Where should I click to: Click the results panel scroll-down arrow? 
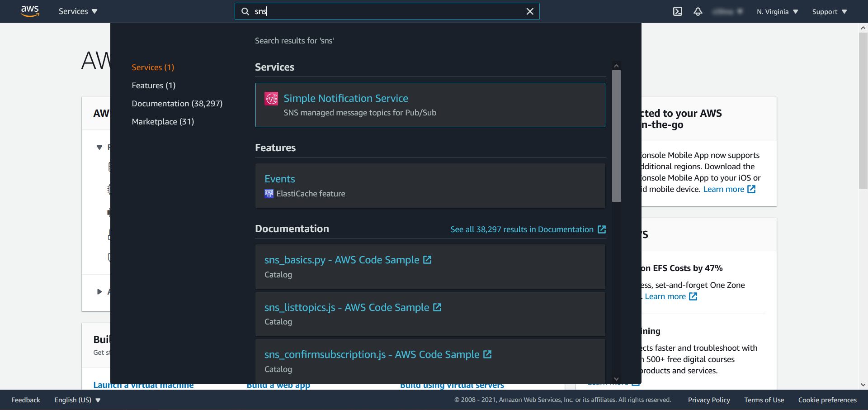[x=616, y=379]
